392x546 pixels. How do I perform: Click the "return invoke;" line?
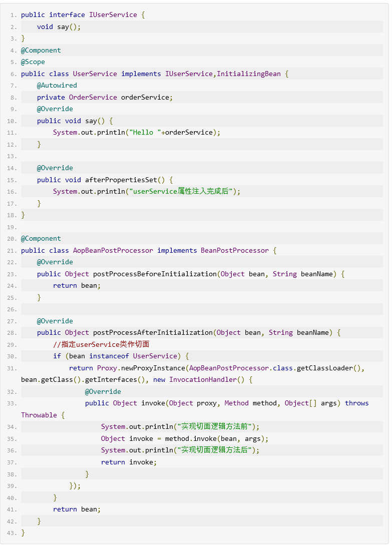(129, 462)
